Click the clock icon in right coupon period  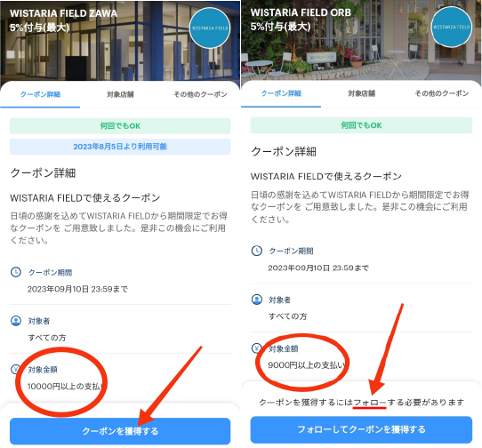[x=257, y=251]
